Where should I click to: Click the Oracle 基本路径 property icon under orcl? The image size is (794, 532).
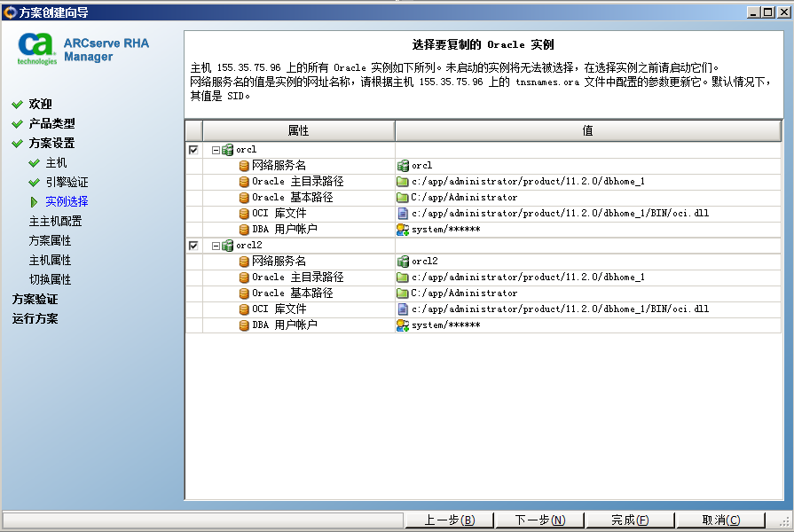click(x=244, y=198)
